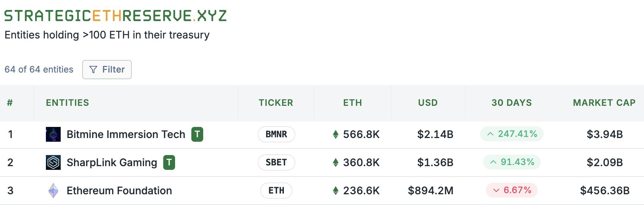Click the StrategicETHReserve.xyz site title
Screen dimensions: 644x205
115,16
